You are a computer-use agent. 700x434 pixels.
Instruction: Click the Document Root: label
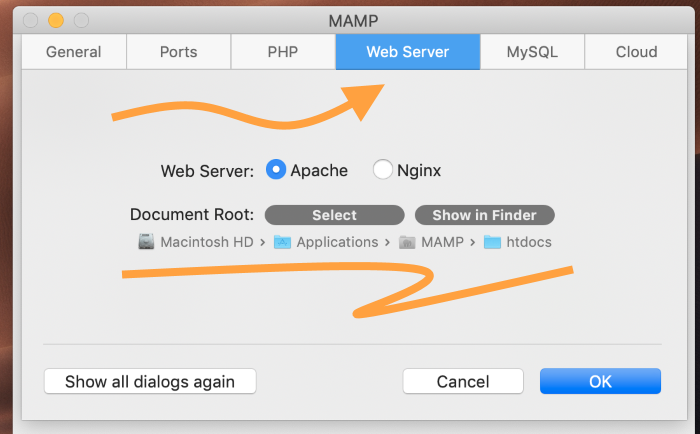tap(192, 215)
